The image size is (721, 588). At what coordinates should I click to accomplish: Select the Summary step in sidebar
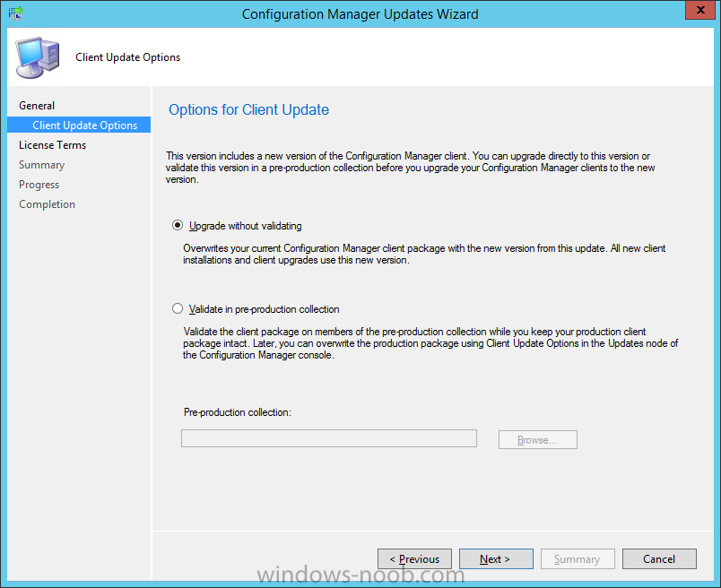(x=42, y=165)
